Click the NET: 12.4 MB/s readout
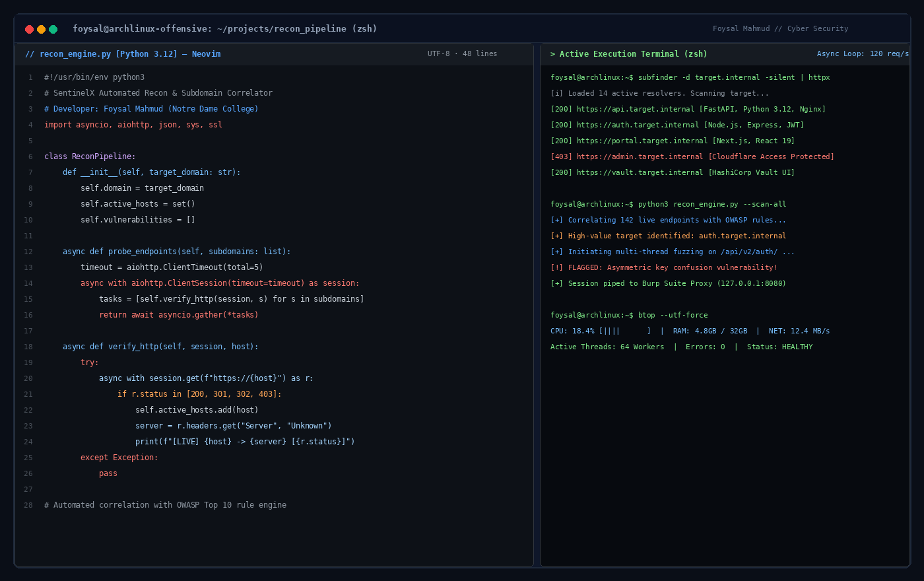 (799, 331)
